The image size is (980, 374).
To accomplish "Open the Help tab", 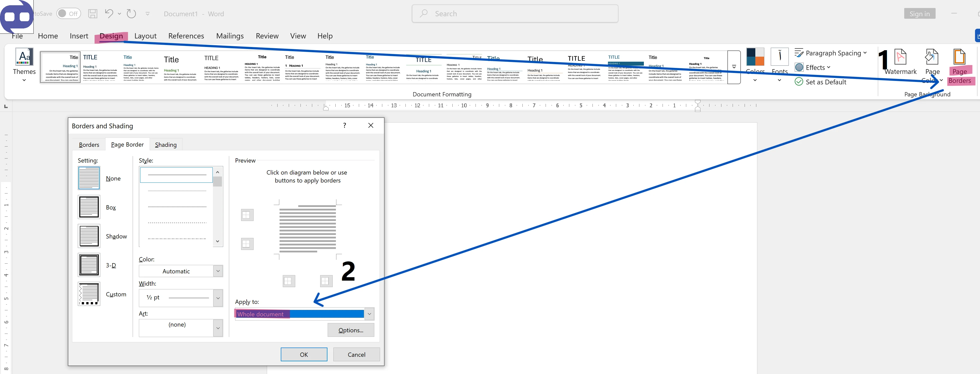I will point(325,36).
